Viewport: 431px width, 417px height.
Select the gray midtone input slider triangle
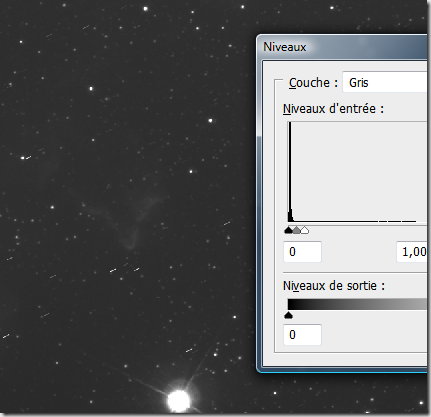pyautogui.click(x=297, y=230)
